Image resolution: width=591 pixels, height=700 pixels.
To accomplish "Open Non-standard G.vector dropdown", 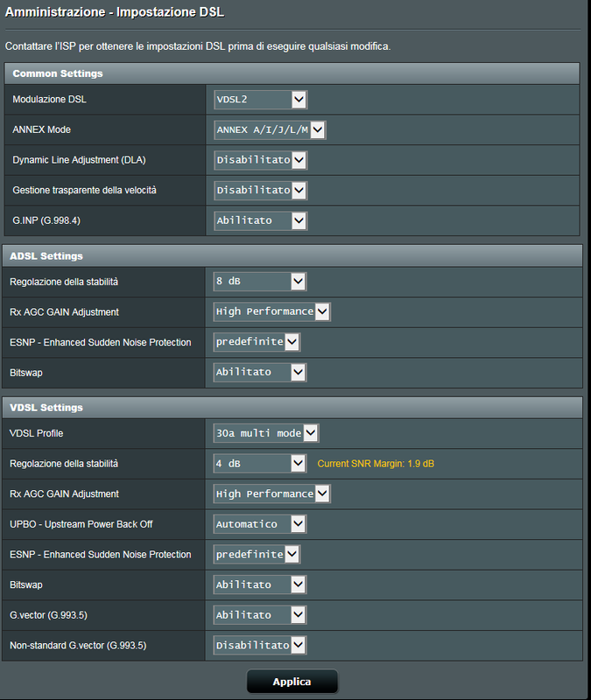I will click(x=260, y=645).
